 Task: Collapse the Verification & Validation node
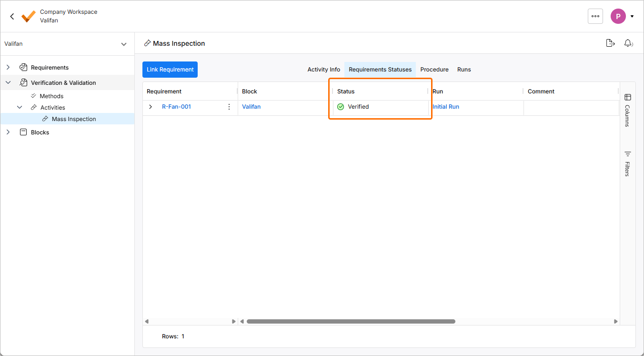(8, 83)
